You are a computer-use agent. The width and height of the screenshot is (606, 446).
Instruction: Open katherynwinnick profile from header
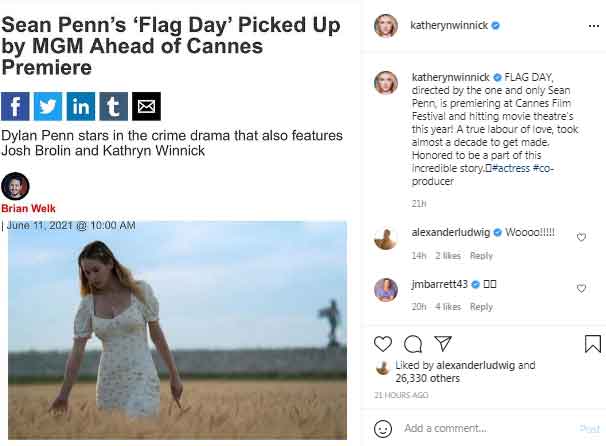(448, 25)
